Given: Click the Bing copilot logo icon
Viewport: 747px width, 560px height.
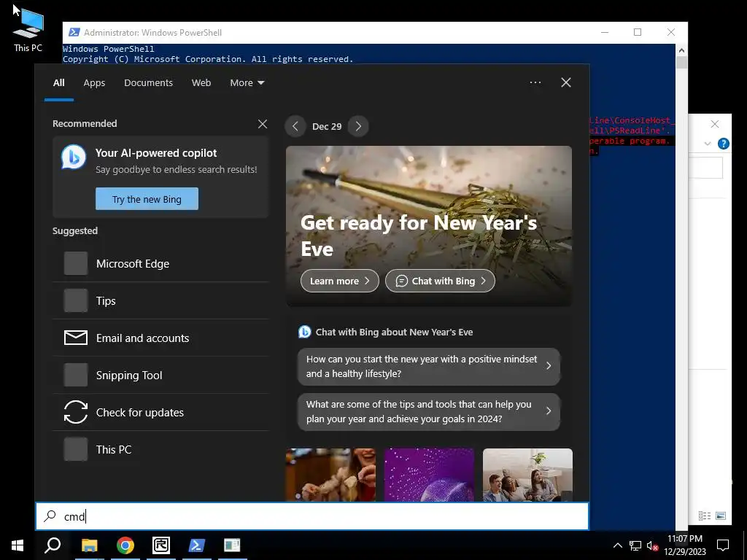Looking at the screenshot, I should [74, 157].
